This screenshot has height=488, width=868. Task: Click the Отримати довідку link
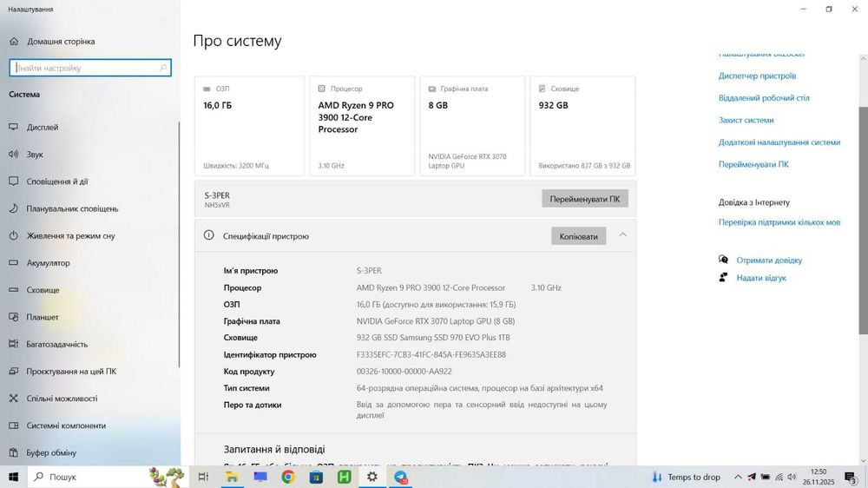pyautogui.click(x=769, y=260)
